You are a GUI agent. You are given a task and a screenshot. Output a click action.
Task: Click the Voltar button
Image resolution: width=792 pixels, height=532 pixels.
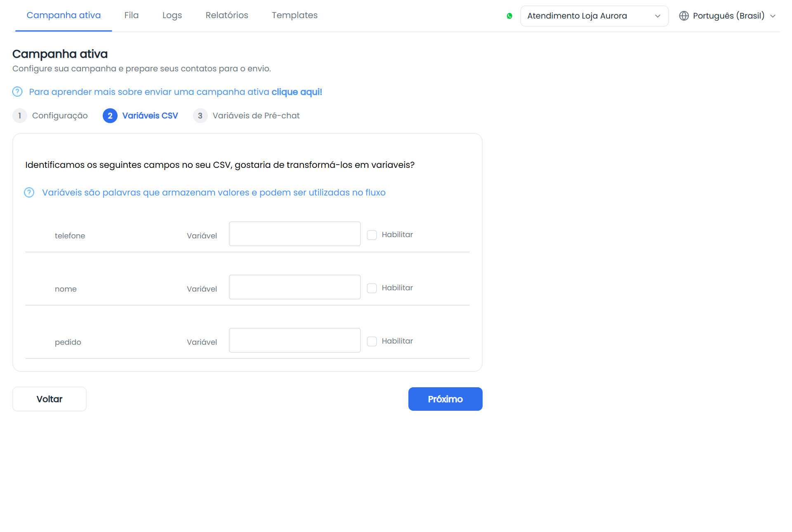[x=49, y=399]
